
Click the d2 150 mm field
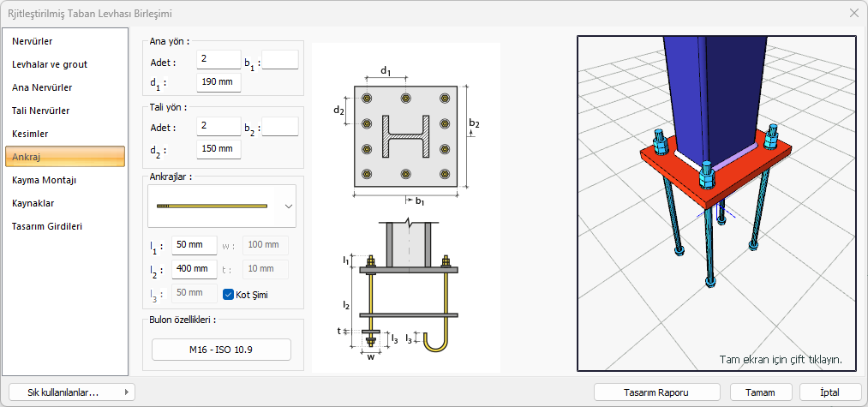click(x=218, y=149)
